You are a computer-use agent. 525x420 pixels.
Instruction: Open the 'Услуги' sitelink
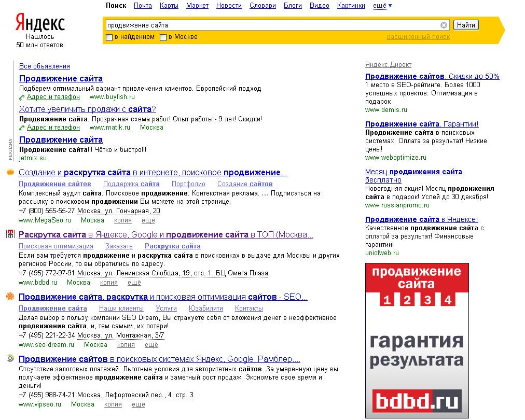tap(166, 308)
